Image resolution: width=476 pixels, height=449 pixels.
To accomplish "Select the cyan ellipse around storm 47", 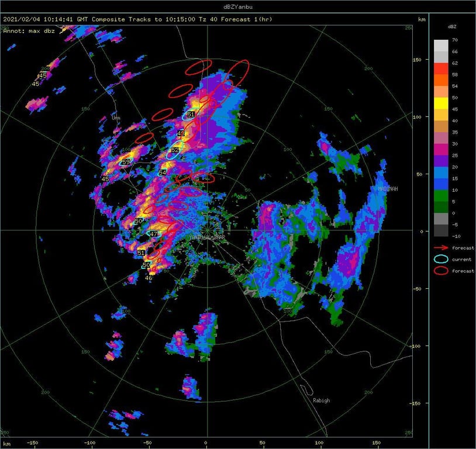I will pos(154,234).
